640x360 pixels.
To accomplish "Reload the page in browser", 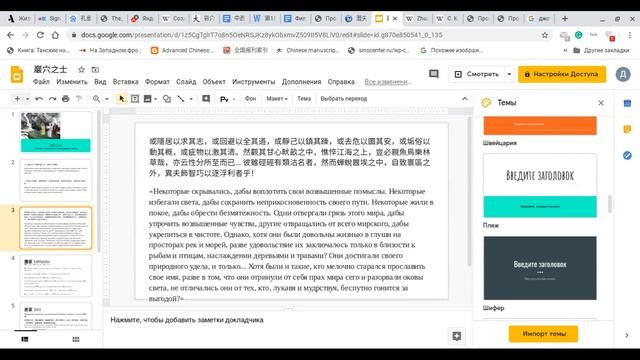I will [40, 35].
